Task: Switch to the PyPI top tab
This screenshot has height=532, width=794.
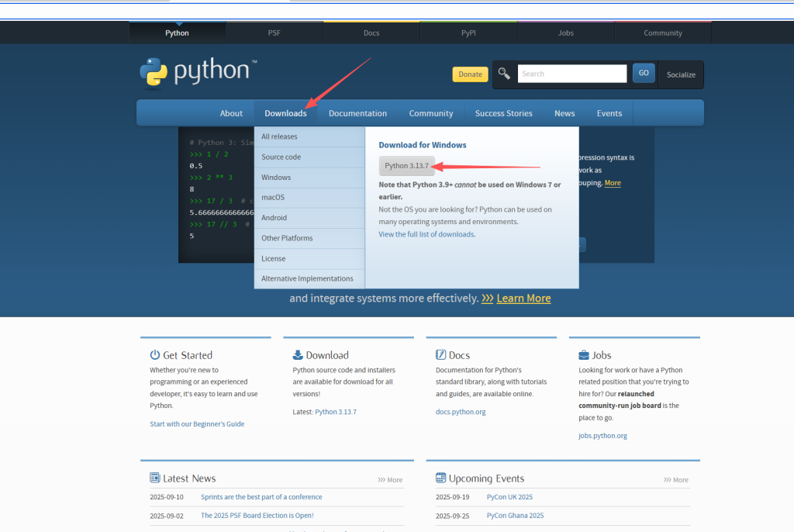Action: pos(468,33)
